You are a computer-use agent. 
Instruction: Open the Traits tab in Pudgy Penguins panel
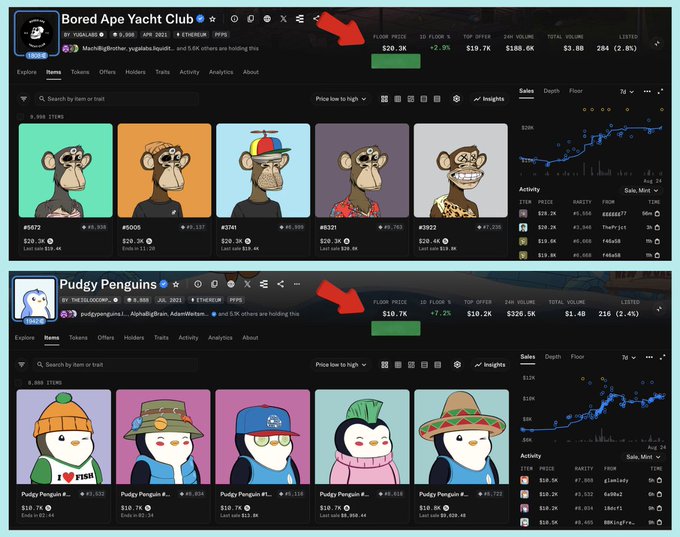(161, 337)
